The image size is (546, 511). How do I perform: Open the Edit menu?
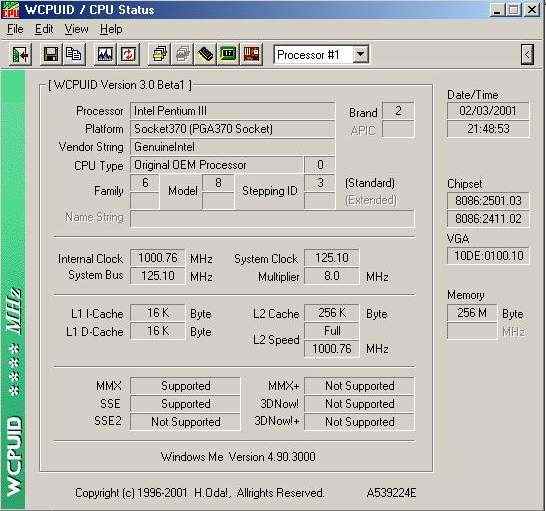pyautogui.click(x=44, y=29)
